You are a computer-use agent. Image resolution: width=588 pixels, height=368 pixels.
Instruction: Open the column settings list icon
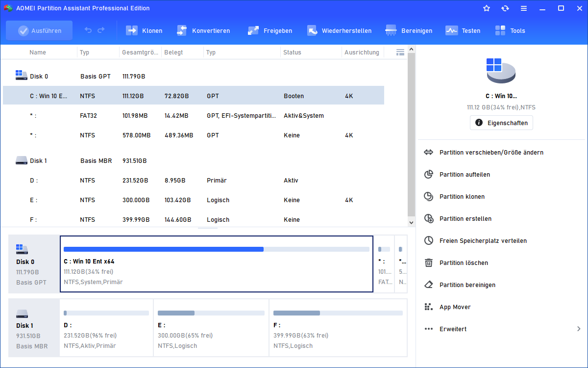point(400,52)
